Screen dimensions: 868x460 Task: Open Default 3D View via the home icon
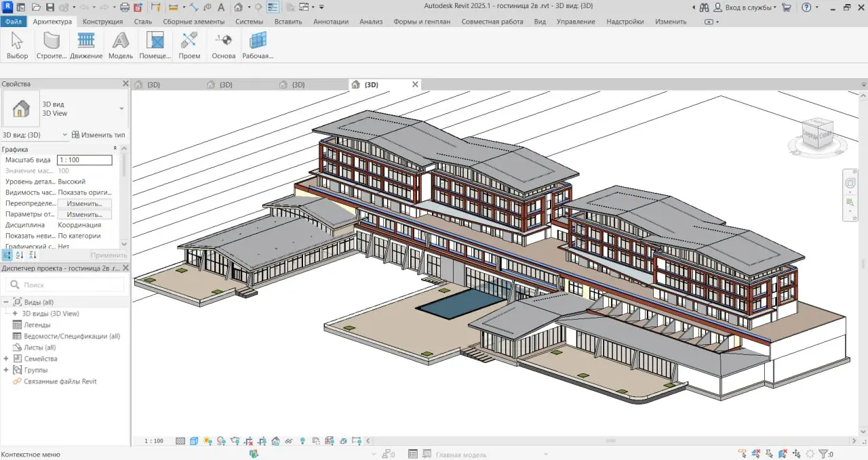click(239, 7)
